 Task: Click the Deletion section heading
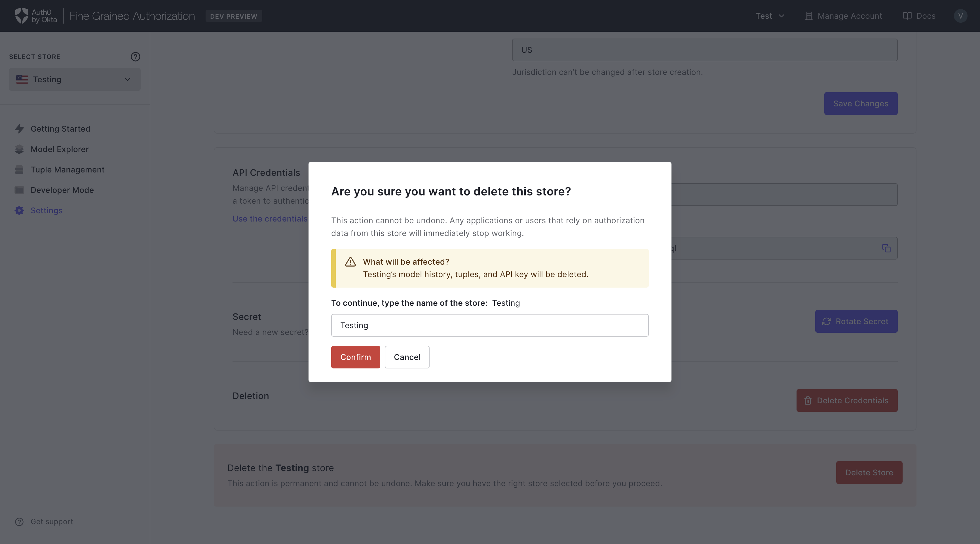click(251, 396)
